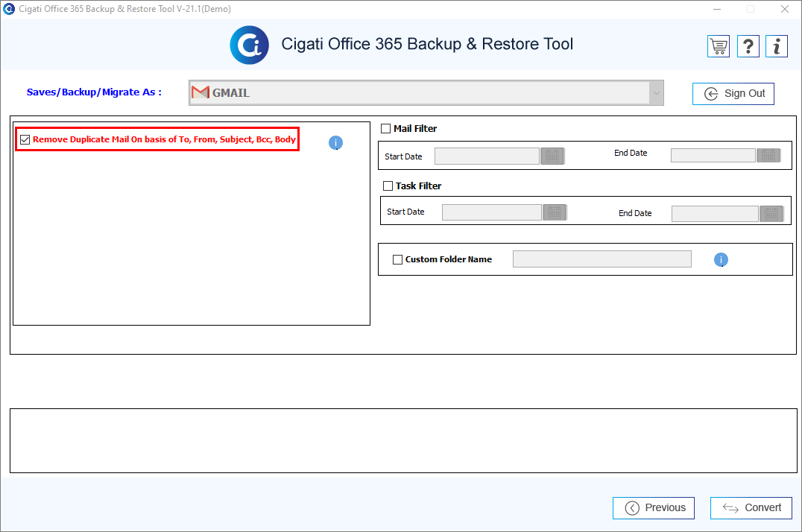Click the Cigati logo in the header

tap(249, 45)
